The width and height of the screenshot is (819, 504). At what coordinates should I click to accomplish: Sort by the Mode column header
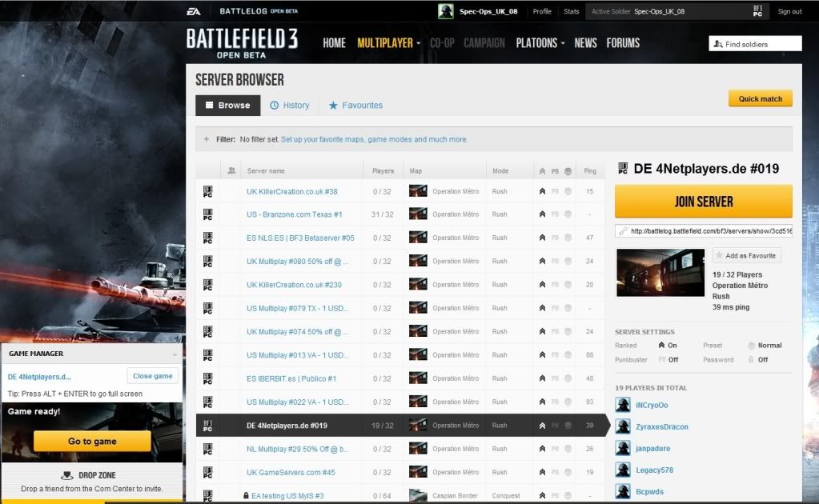tap(500, 171)
